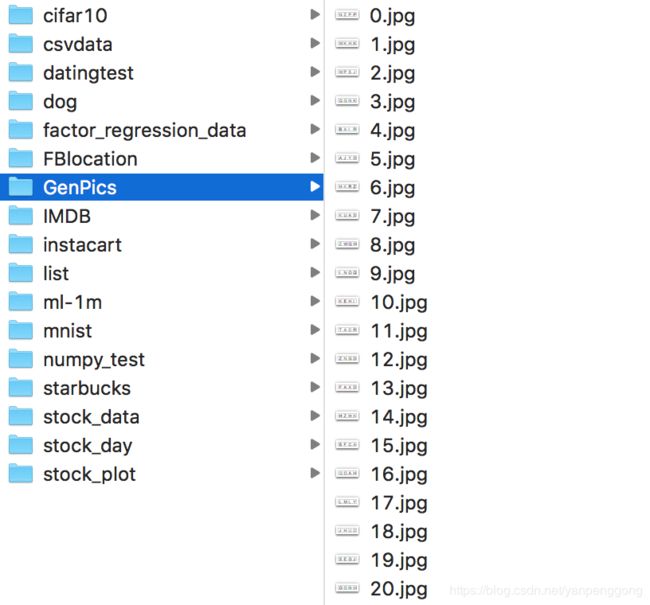650x605 pixels.
Task: Select the 0.jpg file thumbnail
Action: pyautogui.click(x=347, y=15)
